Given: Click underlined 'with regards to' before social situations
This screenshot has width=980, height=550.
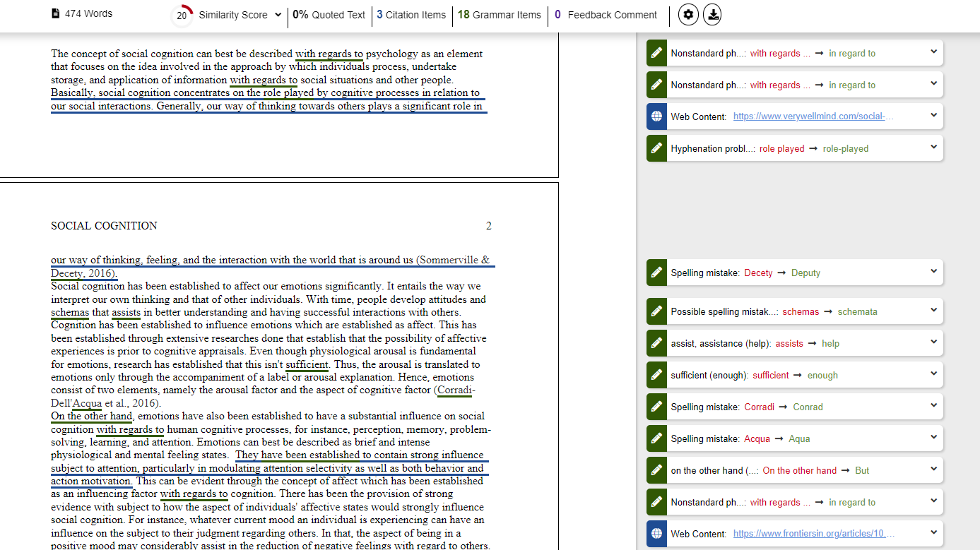Looking at the screenshot, I should tap(264, 80).
